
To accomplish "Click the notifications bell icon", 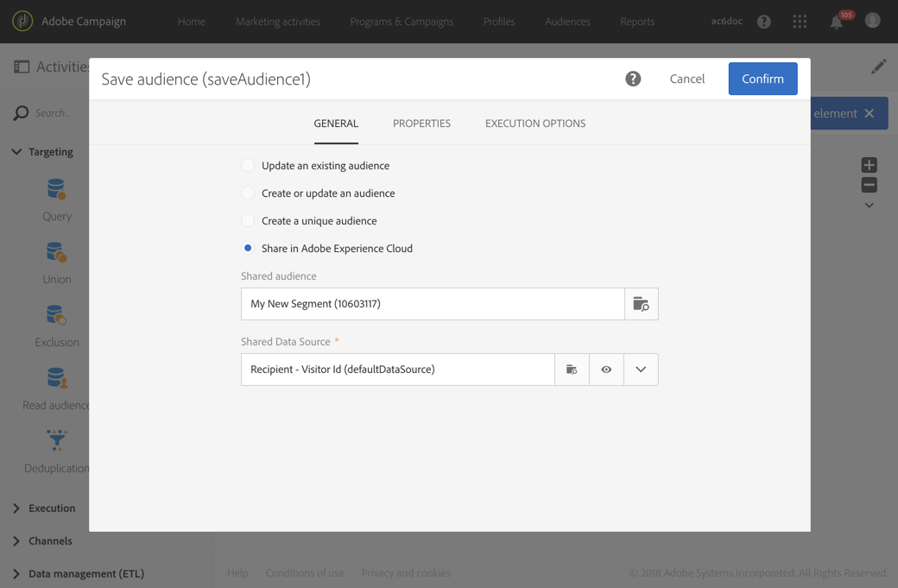I will 836,22.
